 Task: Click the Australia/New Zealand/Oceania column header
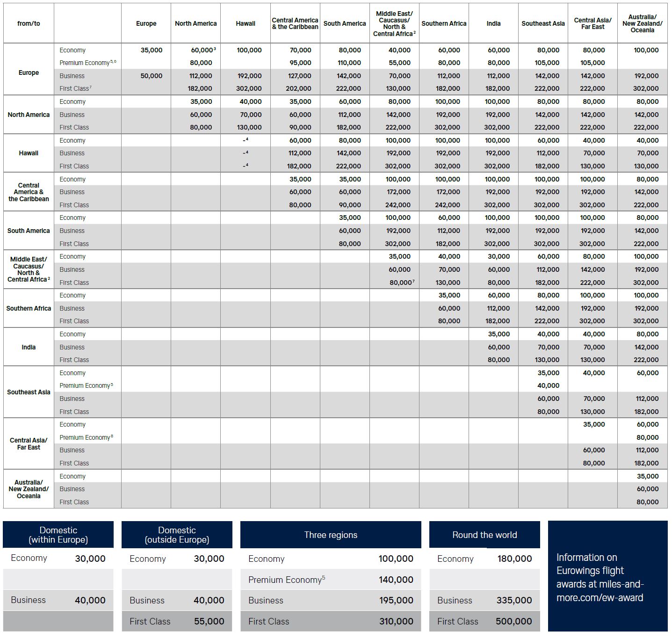[x=642, y=23]
